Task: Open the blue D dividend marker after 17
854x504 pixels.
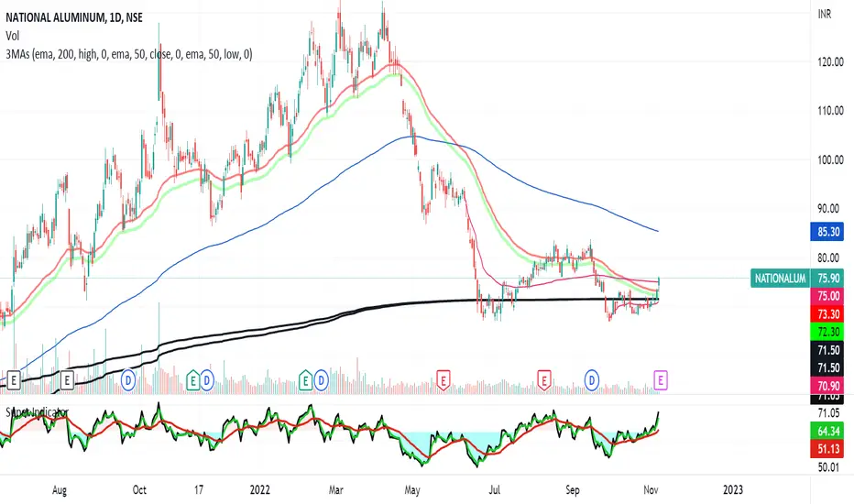Action: click(x=207, y=379)
